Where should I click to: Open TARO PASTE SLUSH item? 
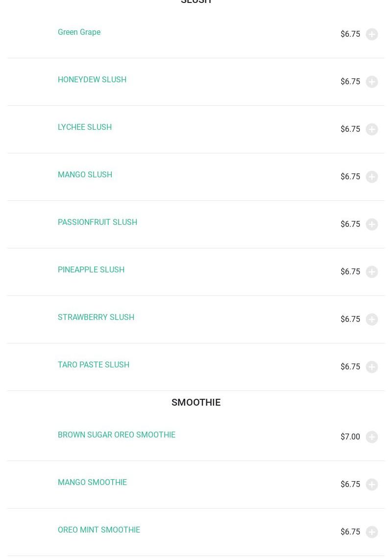94,365
